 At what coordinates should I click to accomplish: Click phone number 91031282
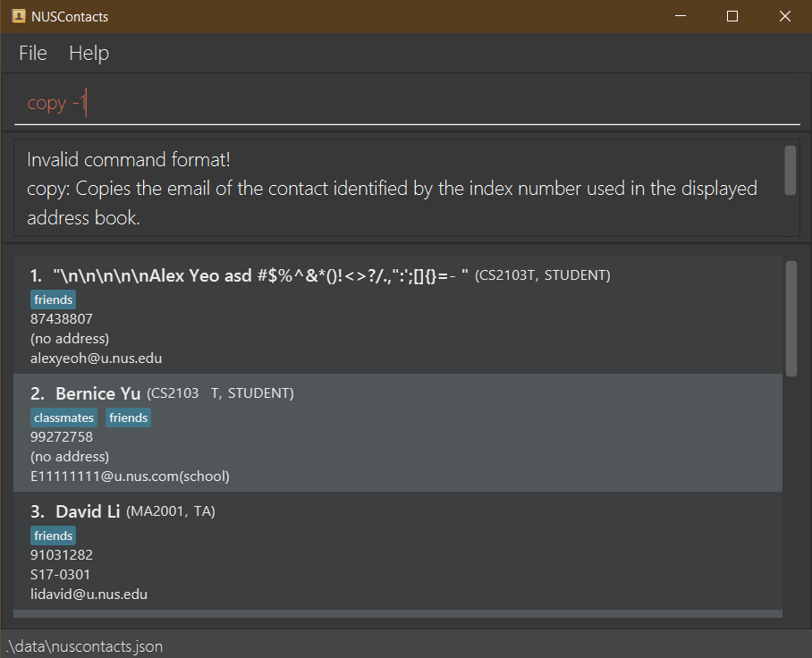[62, 555]
